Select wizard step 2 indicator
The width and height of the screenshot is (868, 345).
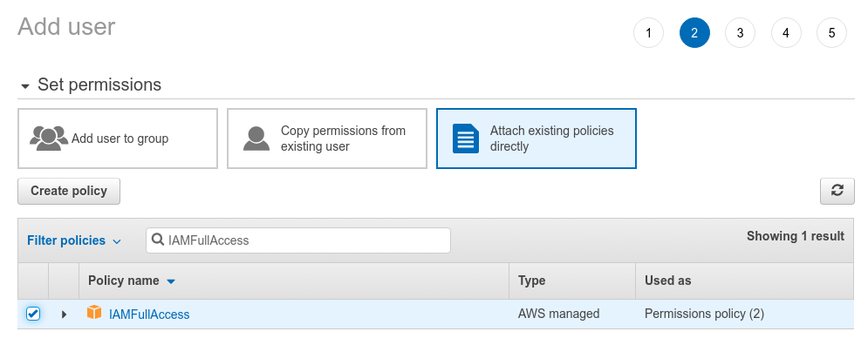[x=694, y=33]
